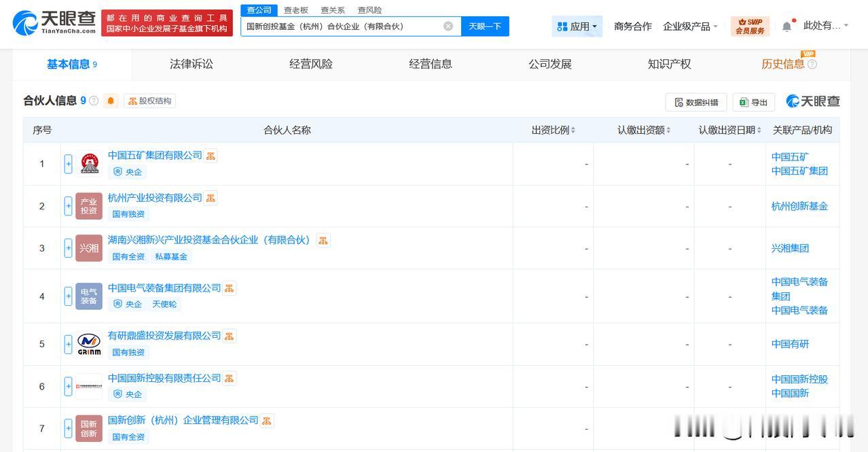Open help icon beside 合伙人信息
Image resolution: width=868 pixels, height=452 pixels.
[x=94, y=101]
